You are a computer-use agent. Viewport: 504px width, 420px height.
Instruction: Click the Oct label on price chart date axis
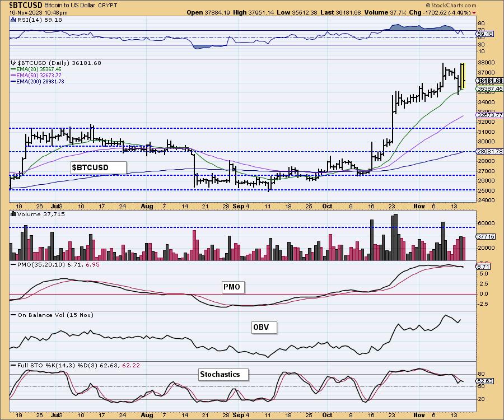click(327, 206)
